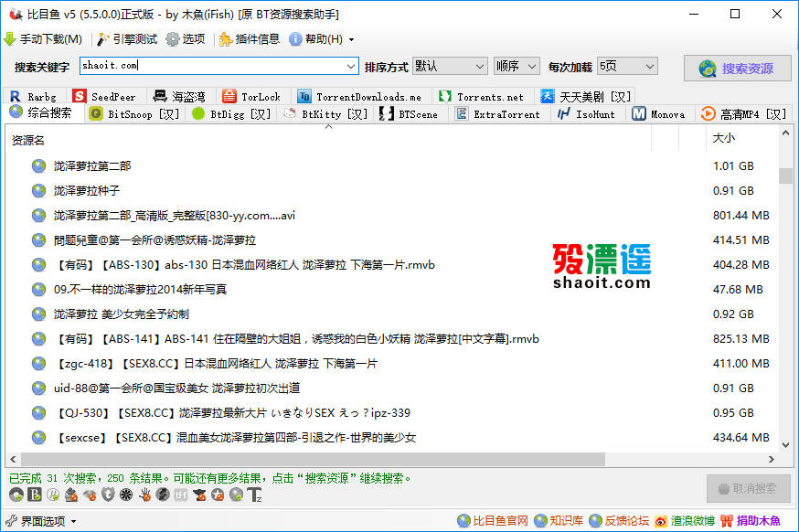Switch to the SeedPeer tab
This screenshot has width=799, height=532.
[105, 96]
